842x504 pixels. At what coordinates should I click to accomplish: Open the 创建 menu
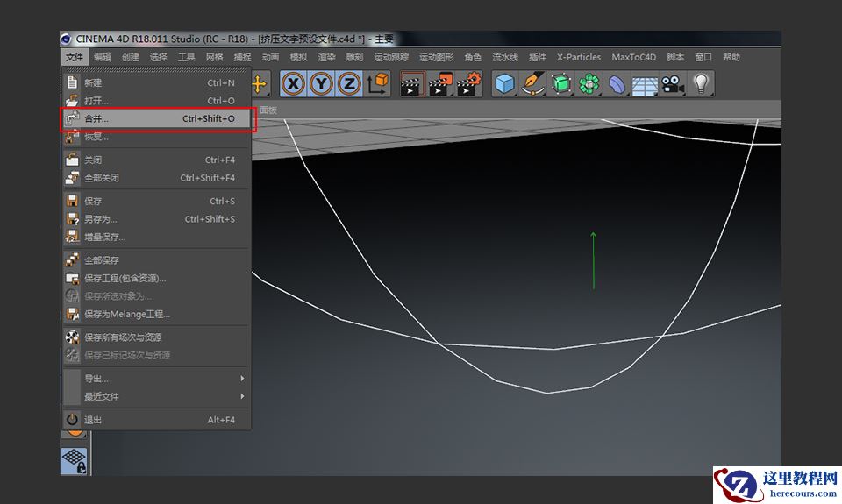130,57
